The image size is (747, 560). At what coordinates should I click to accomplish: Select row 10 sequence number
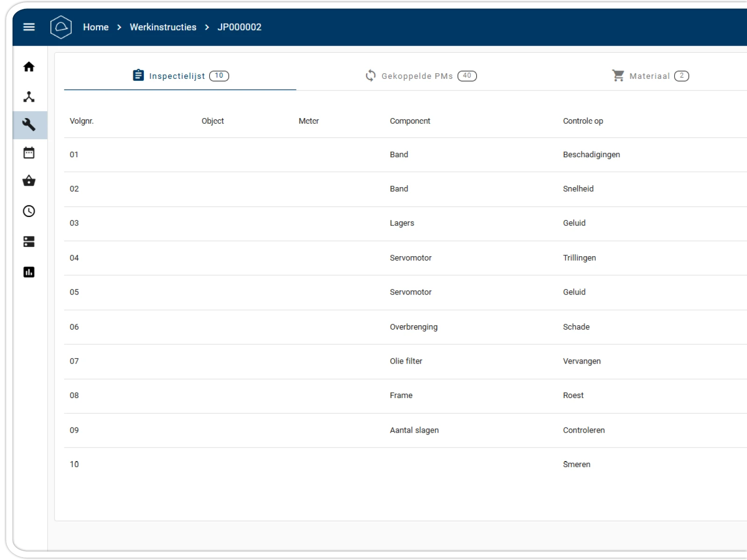click(74, 464)
